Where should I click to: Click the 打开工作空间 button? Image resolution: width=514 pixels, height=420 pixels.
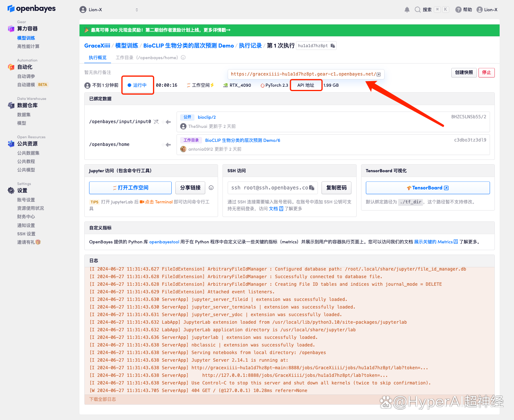pos(130,188)
